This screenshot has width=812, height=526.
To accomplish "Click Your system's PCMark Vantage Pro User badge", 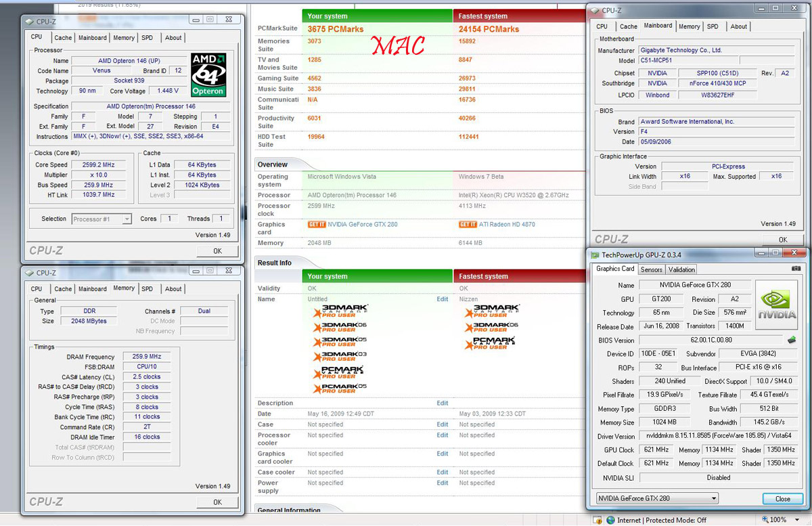I will [x=338, y=372].
